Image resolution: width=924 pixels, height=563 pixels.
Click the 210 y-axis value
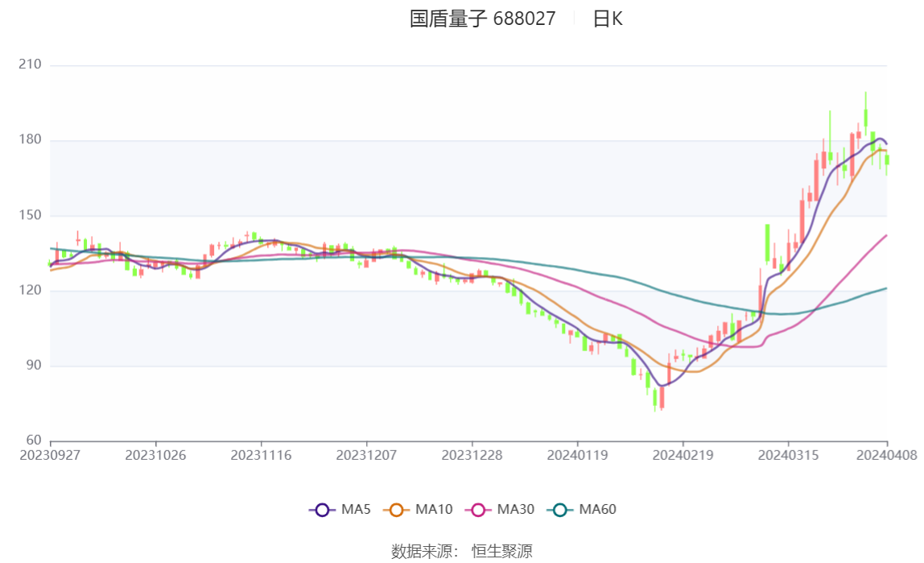30,64
